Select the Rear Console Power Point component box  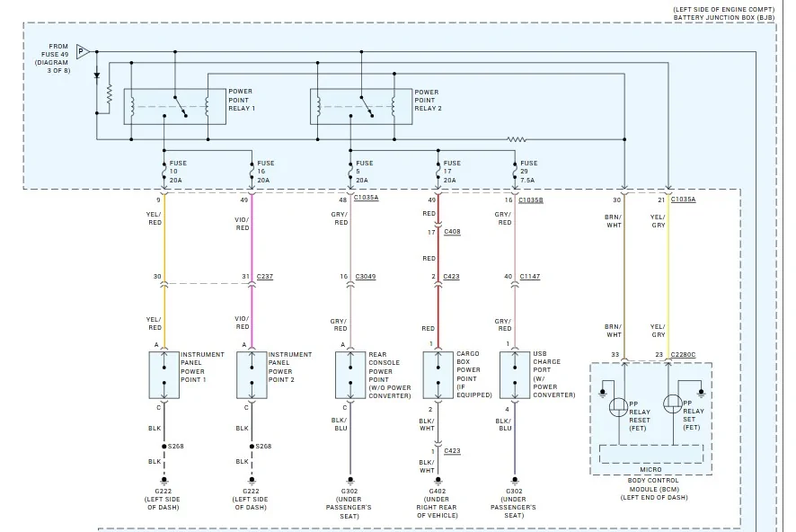(x=350, y=375)
